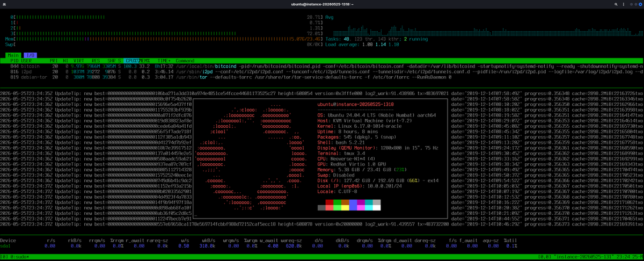Select the i2pd process row in htop

[322, 71]
